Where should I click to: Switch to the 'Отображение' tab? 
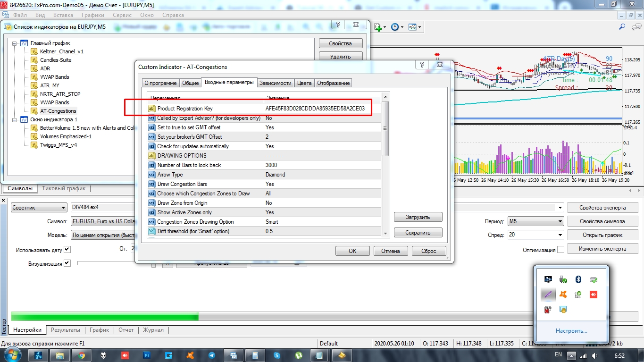tap(334, 83)
